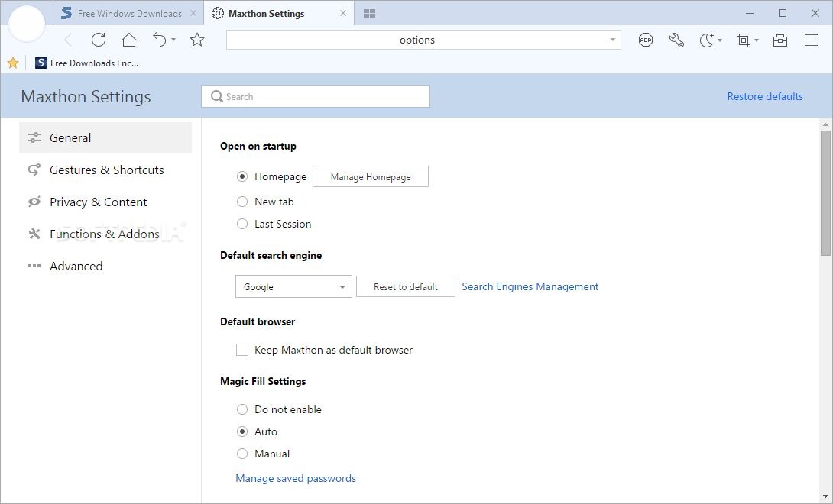Open the ABP ad blocker icon
Screen dimensions: 833x504
646,40
